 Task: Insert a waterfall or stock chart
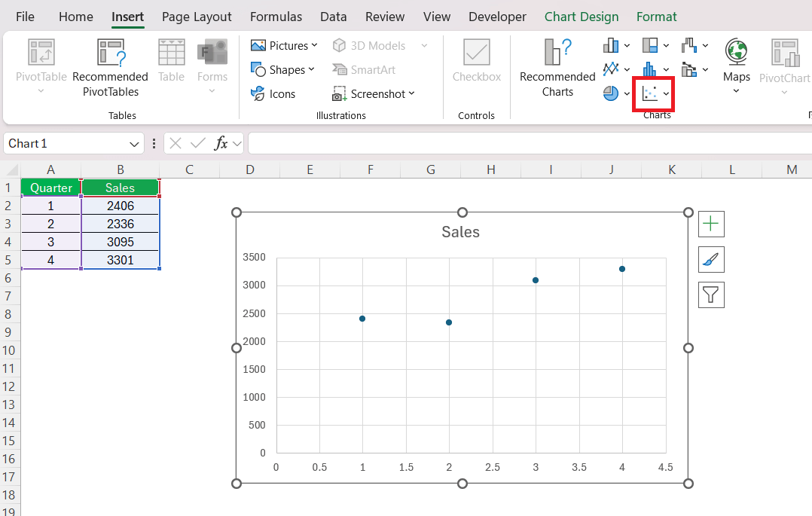point(689,46)
